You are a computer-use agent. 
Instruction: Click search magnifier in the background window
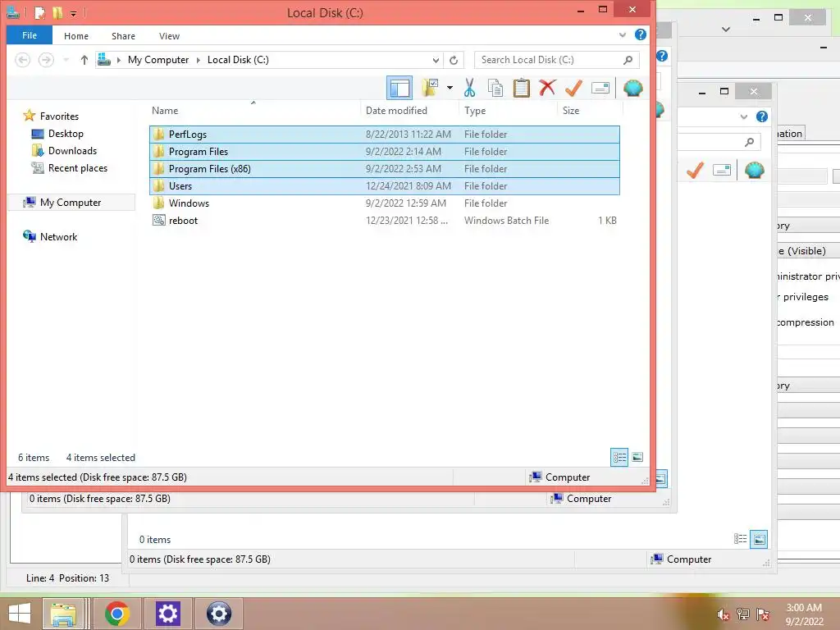pyautogui.click(x=750, y=142)
